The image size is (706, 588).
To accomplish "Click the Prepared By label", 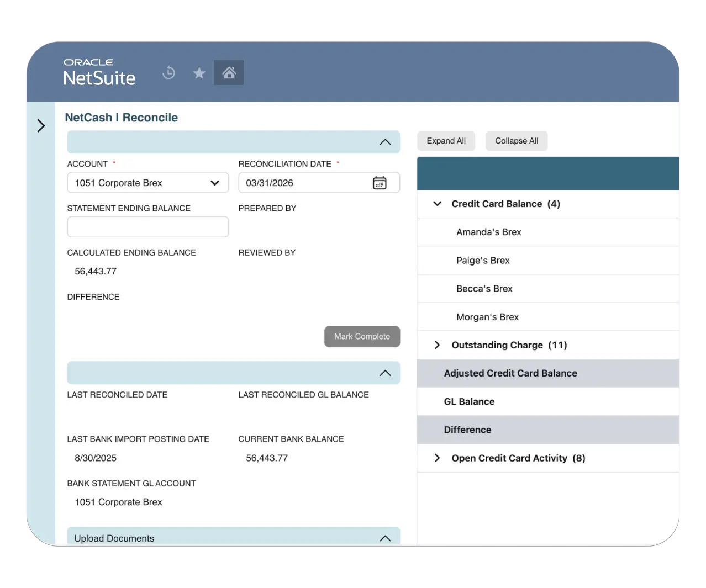I will coord(267,208).
